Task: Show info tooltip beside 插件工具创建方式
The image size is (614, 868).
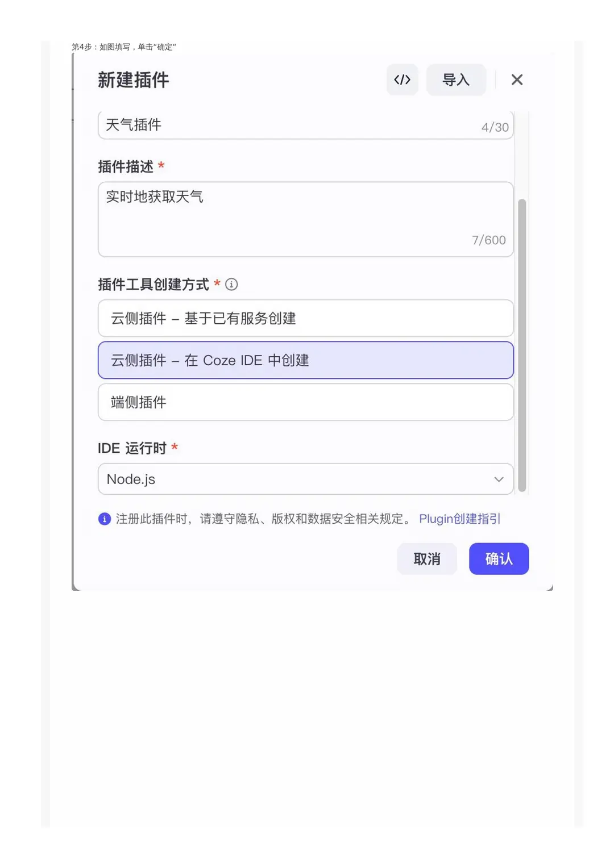Action: (x=231, y=284)
